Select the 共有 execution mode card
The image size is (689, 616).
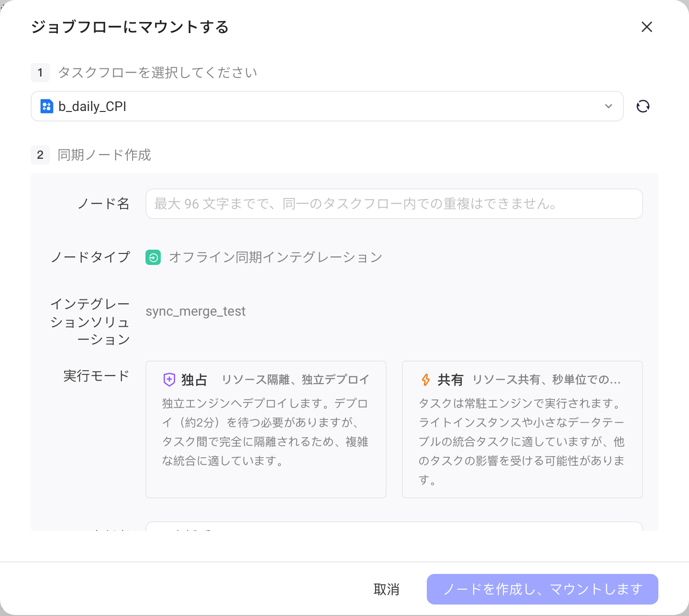[522, 429]
